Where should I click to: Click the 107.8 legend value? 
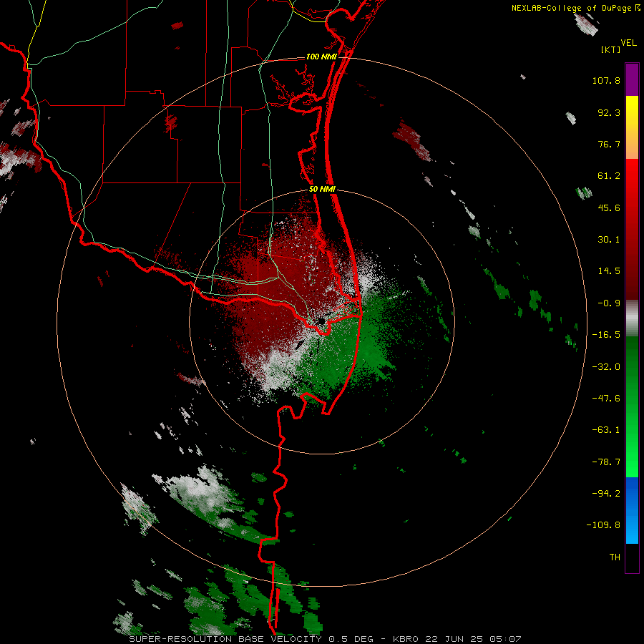[606, 80]
